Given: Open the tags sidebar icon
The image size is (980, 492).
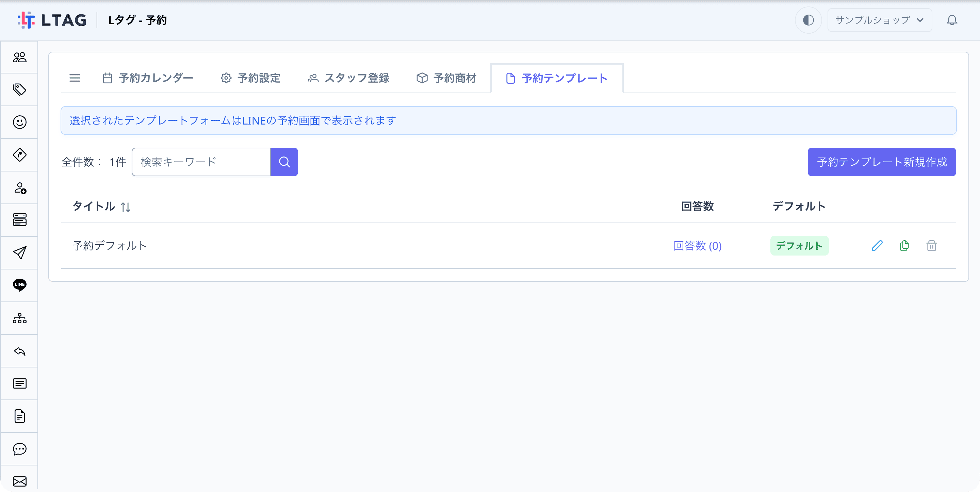Looking at the screenshot, I should [x=19, y=89].
